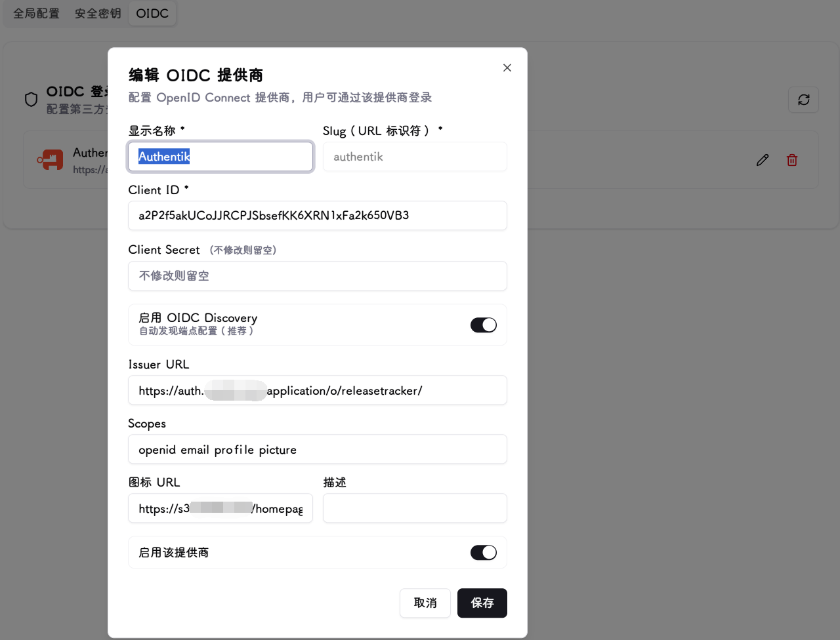Image resolution: width=840 pixels, height=640 pixels.
Task: Click the 启用 OIDC Discovery label
Action: [198, 318]
